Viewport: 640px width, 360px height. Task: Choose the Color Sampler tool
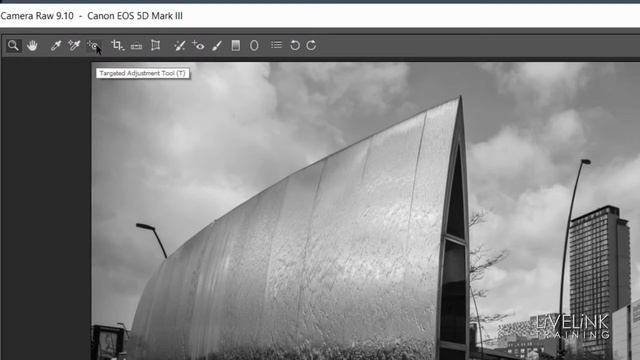point(74,45)
